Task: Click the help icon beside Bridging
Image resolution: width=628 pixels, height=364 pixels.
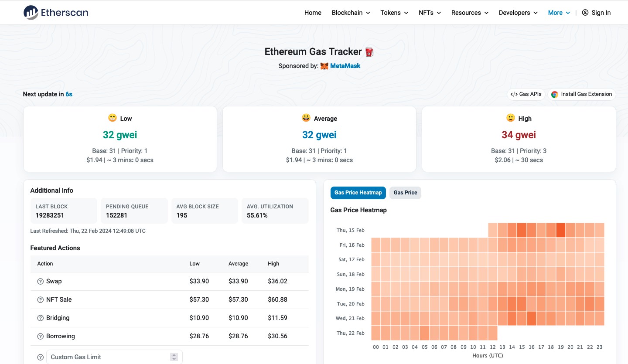Action: pos(41,318)
